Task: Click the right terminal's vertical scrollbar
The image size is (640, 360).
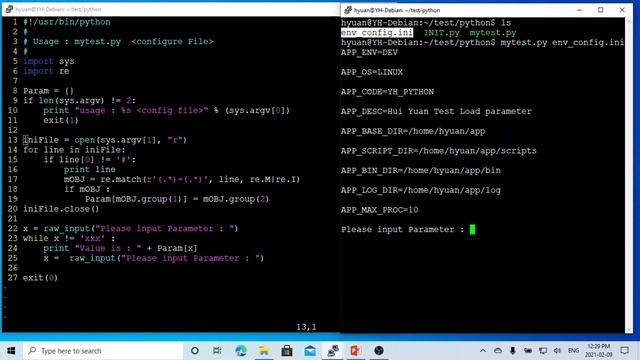Action: point(629,175)
